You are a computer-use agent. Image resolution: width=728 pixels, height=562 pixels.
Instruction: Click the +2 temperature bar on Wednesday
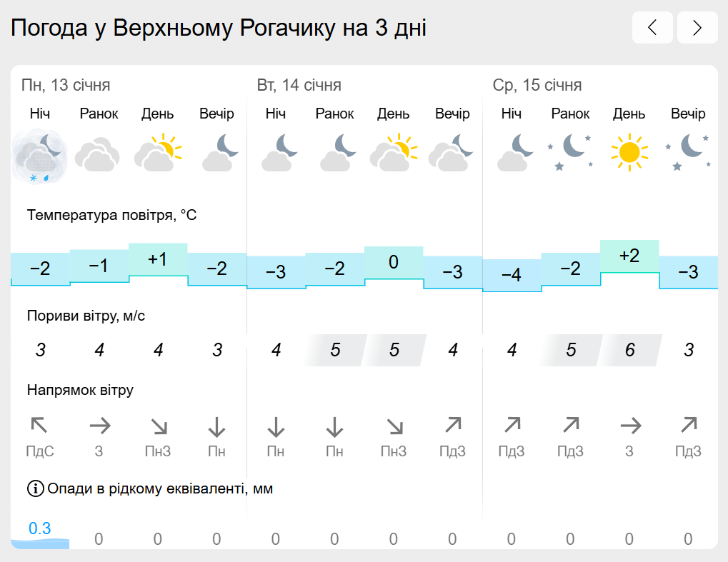[629, 256]
